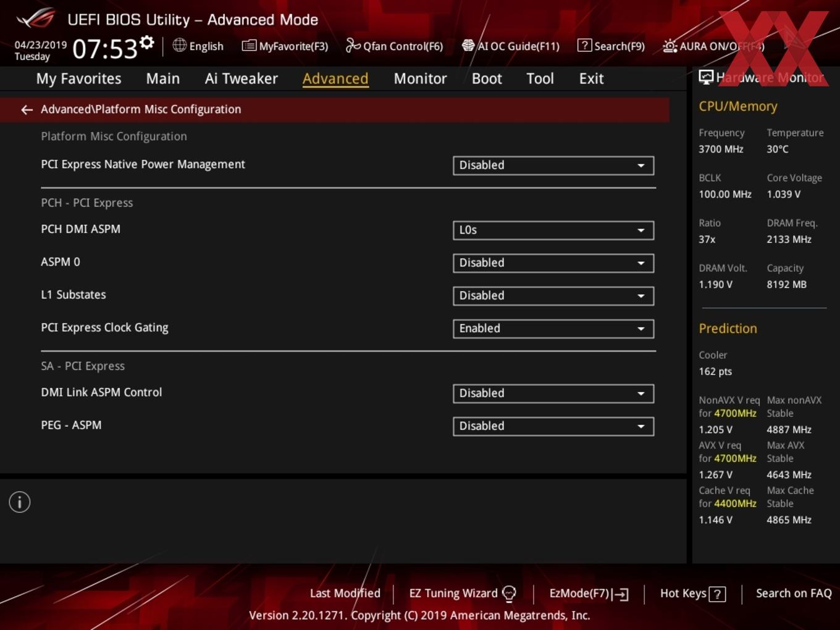Viewport: 840px width, 630px height.
Task: Open PCI Express Native Power Management dropdown
Action: (x=553, y=166)
